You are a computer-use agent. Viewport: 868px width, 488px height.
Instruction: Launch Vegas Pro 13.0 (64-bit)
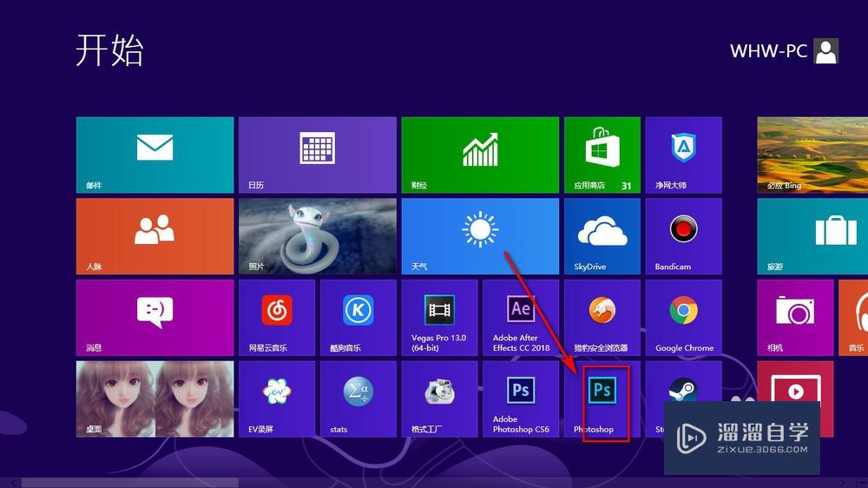[x=439, y=318]
